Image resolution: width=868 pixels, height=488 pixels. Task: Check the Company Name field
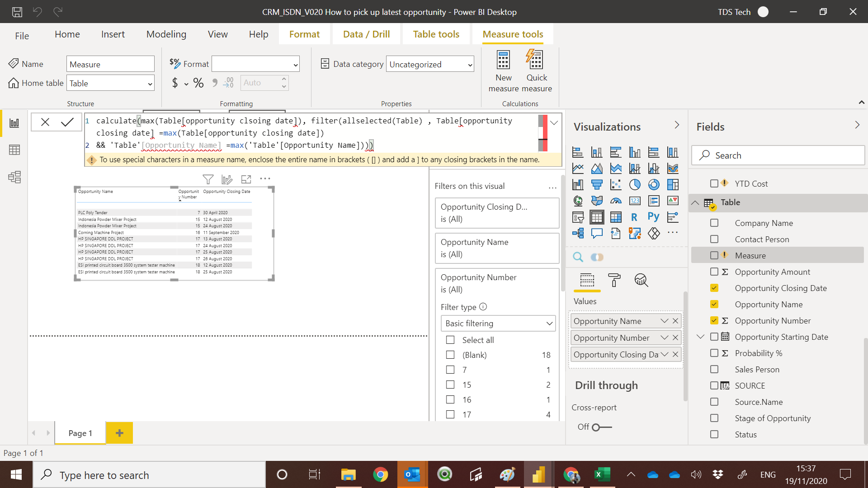click(714, 223)
